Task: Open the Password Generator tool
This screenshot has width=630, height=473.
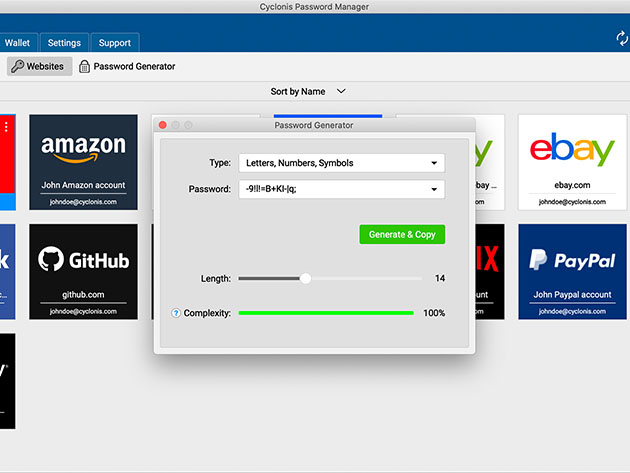Action: click(x=126, y=66)
